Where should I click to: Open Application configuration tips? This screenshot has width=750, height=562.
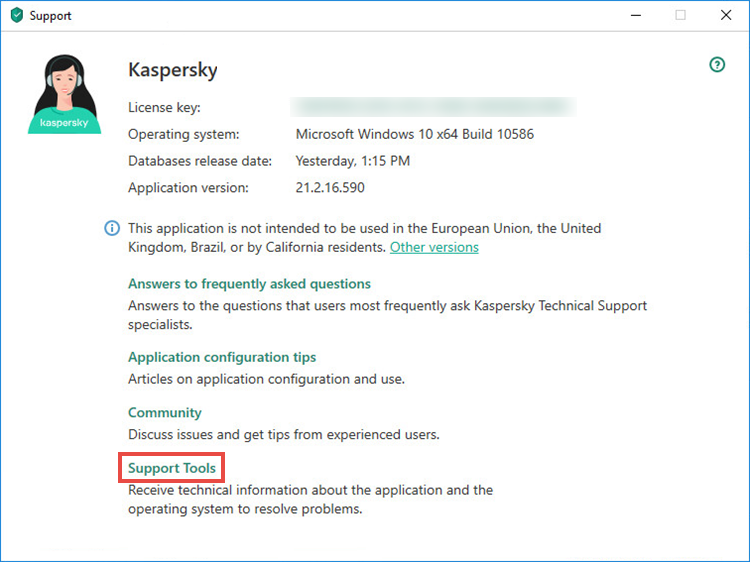[x=222, y=357]
